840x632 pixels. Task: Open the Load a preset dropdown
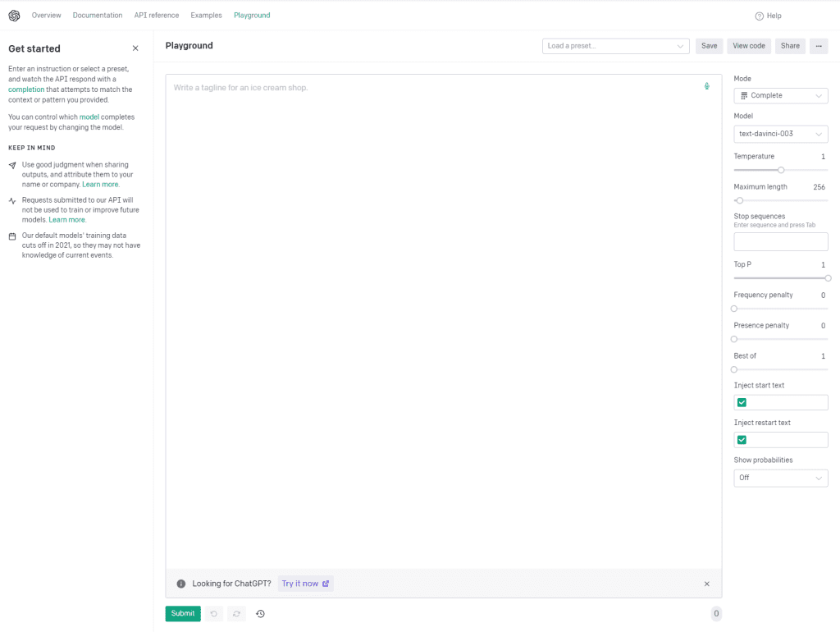click(x=616, y=46)
